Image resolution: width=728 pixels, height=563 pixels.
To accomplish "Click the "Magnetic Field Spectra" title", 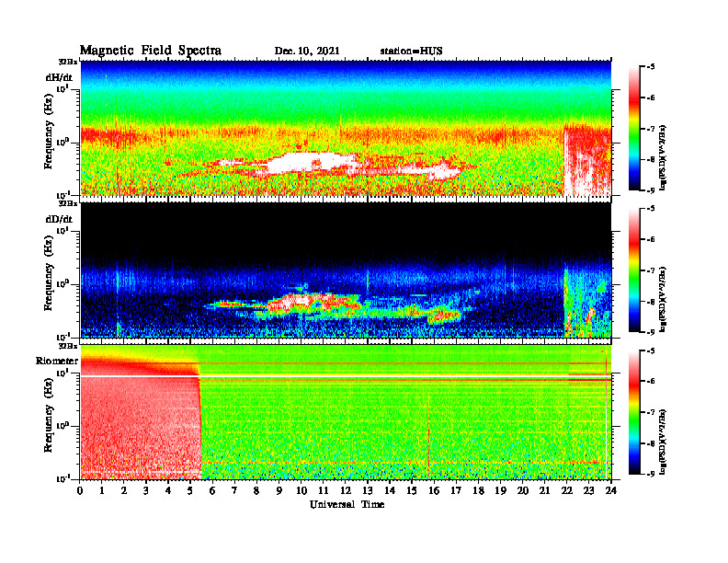I will (x=151, y=51).
